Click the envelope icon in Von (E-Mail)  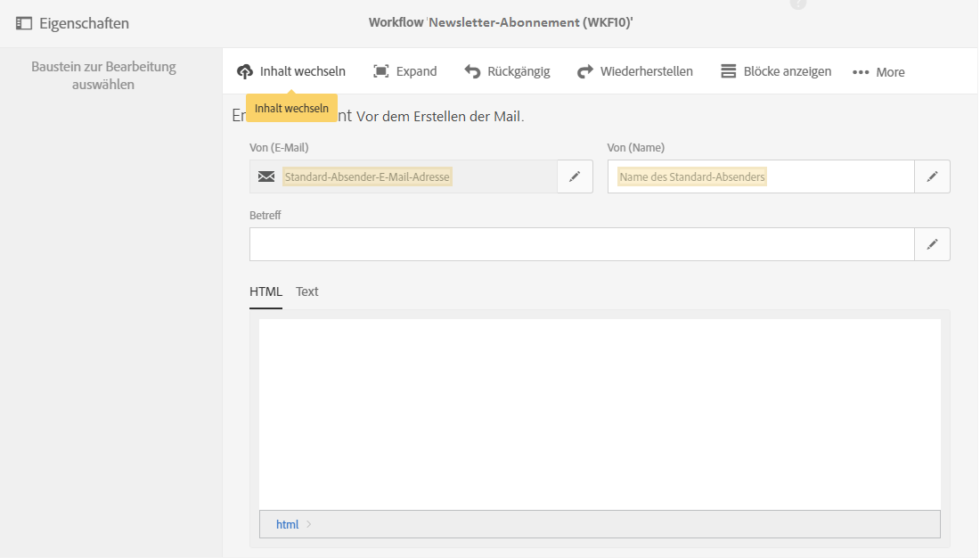pos(266,176)
